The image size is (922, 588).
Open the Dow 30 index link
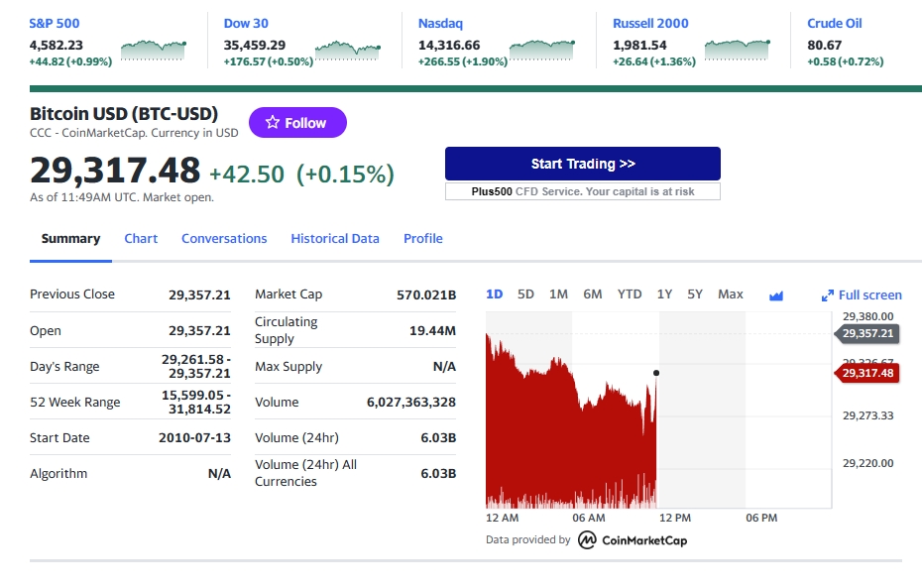tap(246, 23)
